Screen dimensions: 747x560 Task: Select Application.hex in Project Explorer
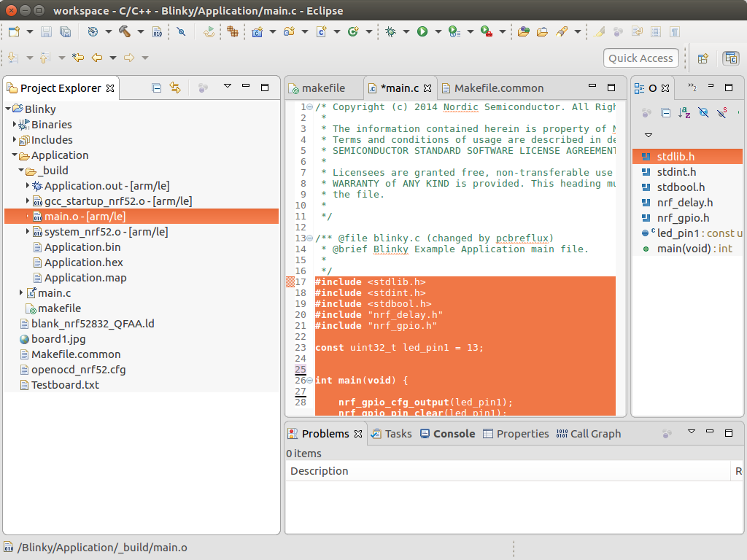(83, 262)
